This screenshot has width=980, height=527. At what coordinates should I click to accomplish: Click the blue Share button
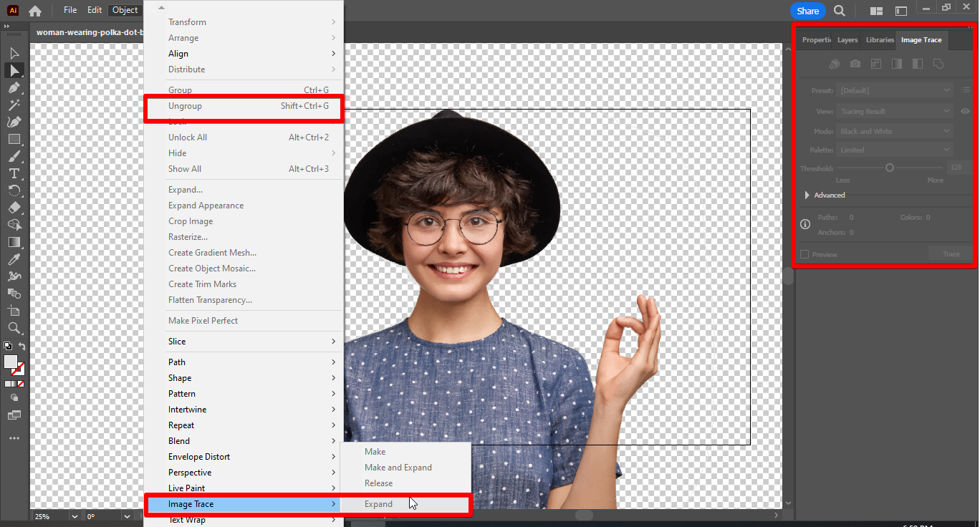(x=807, y=11)
